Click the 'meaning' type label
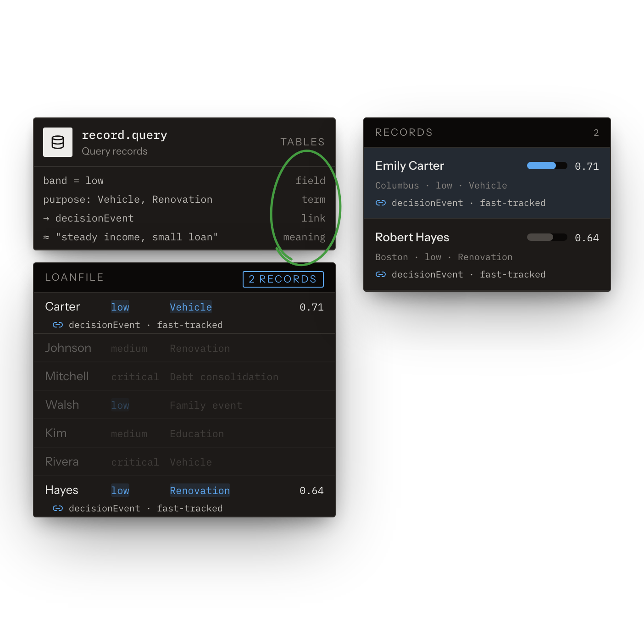644x644 pixels. [305, 237]
